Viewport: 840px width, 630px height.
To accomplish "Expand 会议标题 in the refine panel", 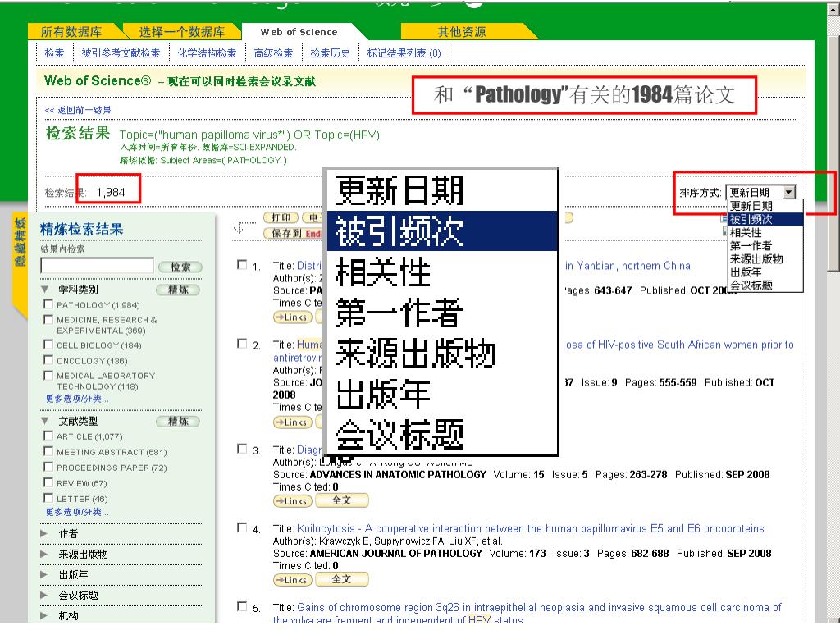I will coord(44,595).
